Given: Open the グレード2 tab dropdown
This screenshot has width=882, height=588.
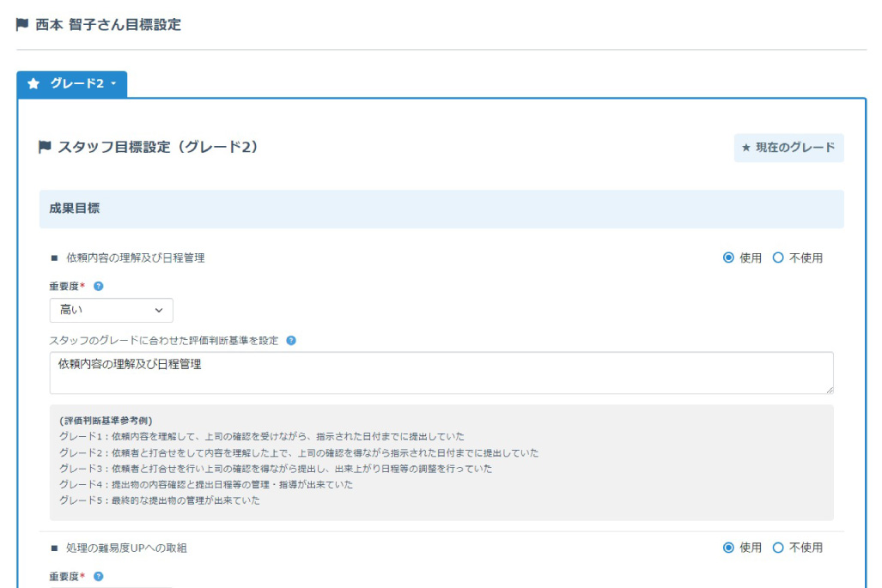Looking at the screenshot, I should [x=72, y=84].
